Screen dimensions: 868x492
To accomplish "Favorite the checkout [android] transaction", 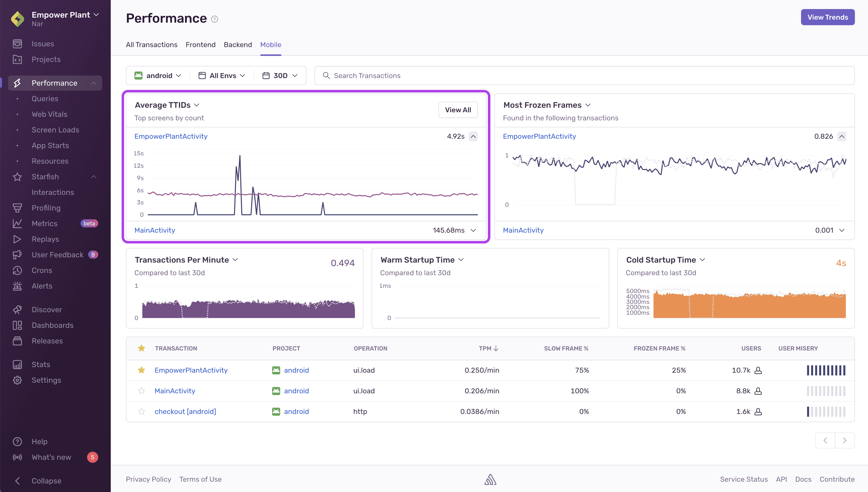I will [141, 411].
